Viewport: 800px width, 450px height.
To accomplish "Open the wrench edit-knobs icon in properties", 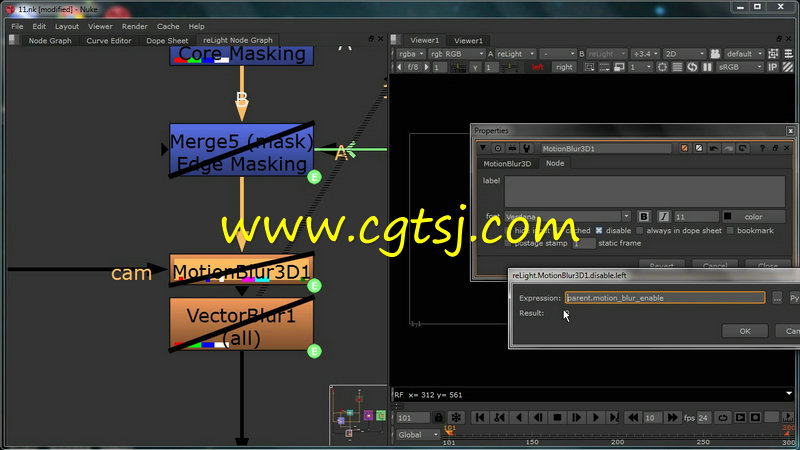I will pyautogui.click(x=526, y=148).
